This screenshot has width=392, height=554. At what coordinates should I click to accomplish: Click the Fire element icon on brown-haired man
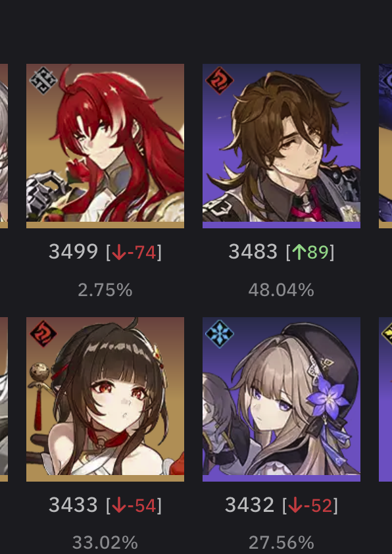coord(219,80)
